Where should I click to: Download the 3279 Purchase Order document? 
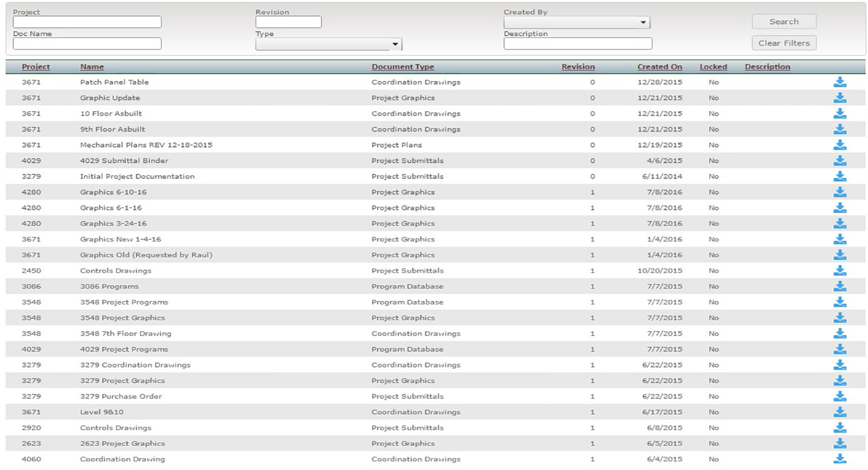[839, 396]
